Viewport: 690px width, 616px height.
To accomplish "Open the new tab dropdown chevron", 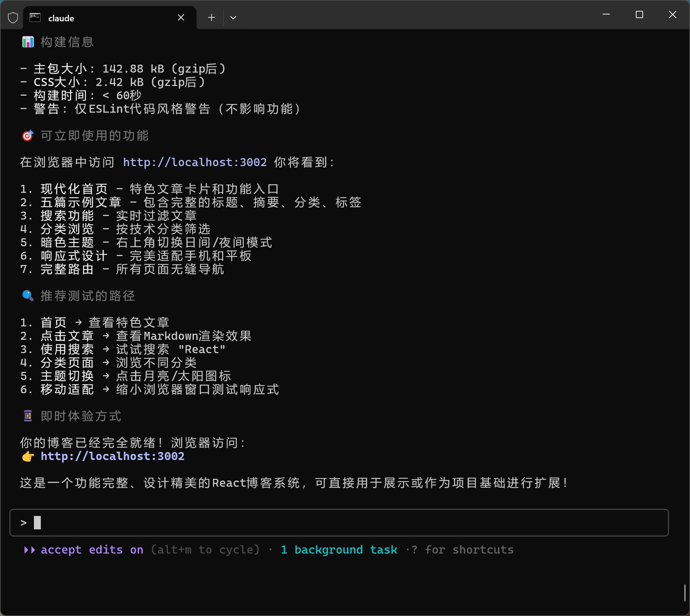I will click(233, 17).
